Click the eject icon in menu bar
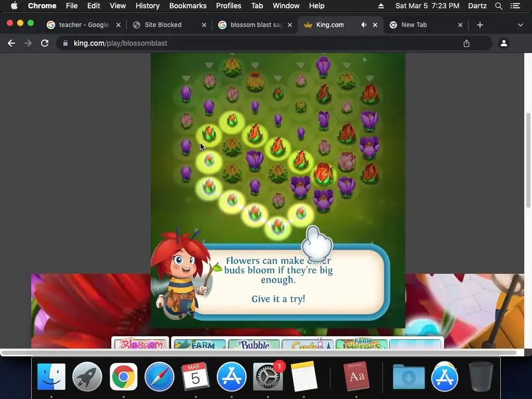The image size is (532, 399). (381, 6)
